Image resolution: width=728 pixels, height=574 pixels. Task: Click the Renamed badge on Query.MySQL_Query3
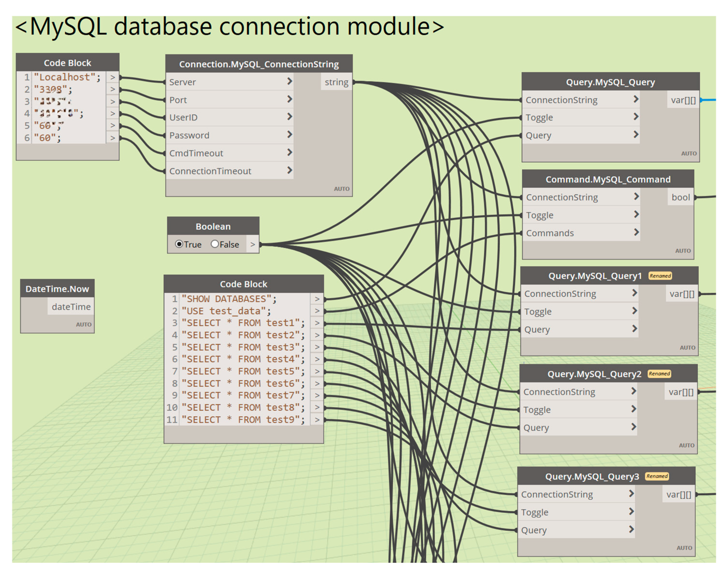click(657, 476)
